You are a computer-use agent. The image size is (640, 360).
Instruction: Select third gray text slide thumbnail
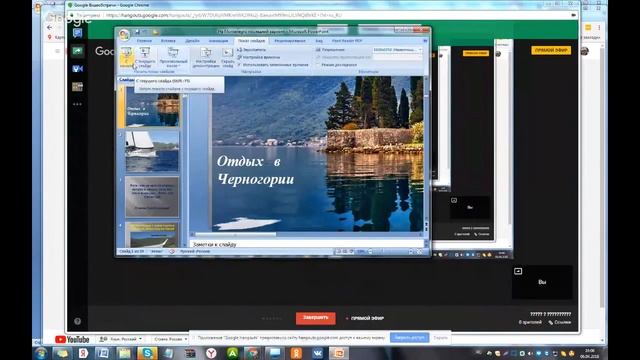[152, 196]
